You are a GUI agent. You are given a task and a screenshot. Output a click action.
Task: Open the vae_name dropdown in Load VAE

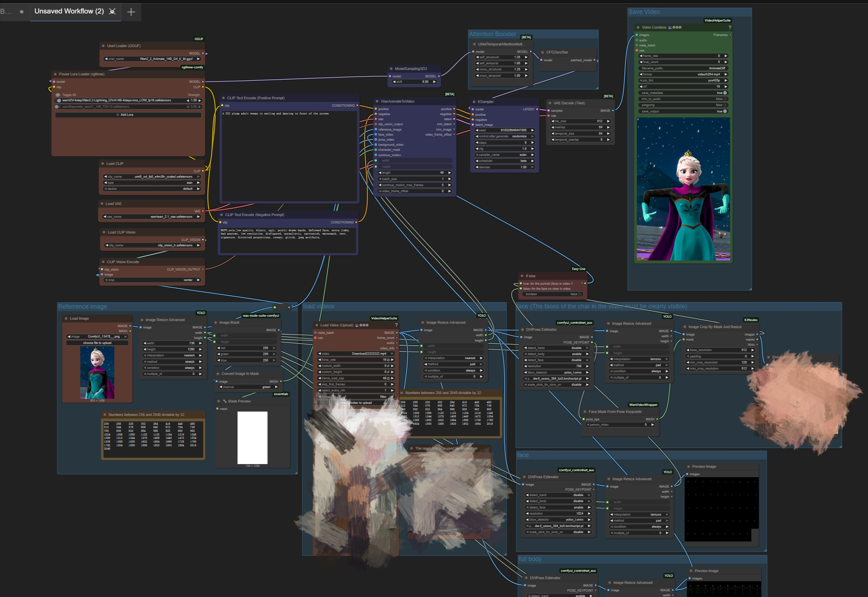point(152,217)
